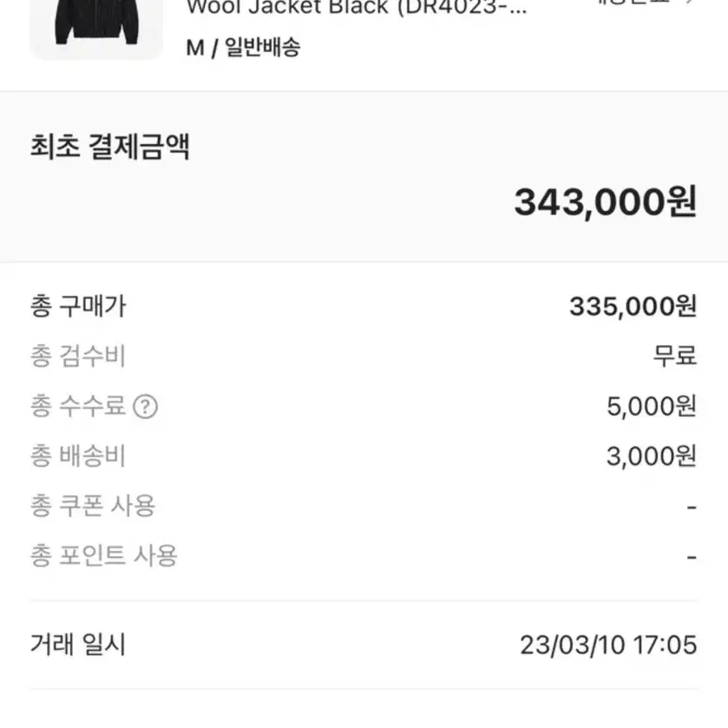The image size is (728, 728).
Task: Select the 23/03/10 17:05 transaction timestamp
Action: click(608, 646)
